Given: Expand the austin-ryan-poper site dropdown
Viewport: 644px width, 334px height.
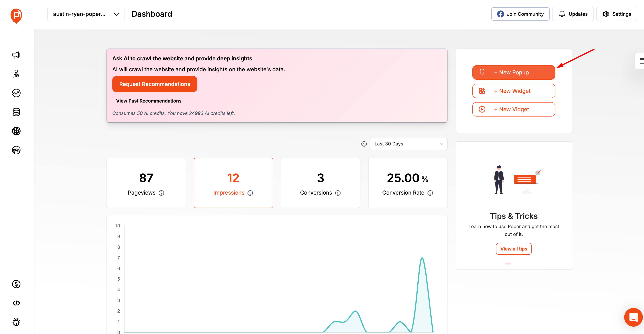Looking at the screenshot, I should (x=86, y=14).
